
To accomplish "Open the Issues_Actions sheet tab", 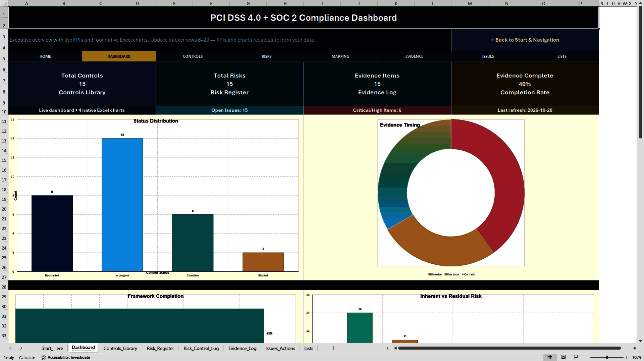I will (280, 348).
